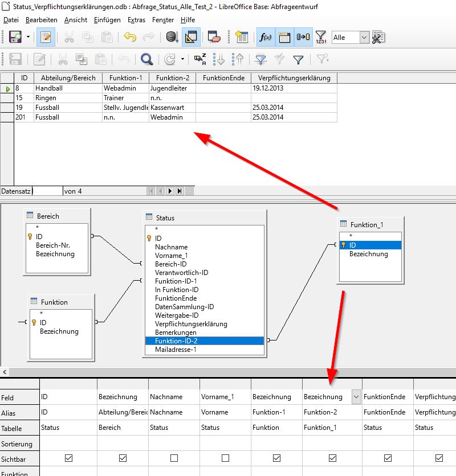Open Query Properties icon
Image resolution: width=456 pixels, height=476 pixels.
[378, 37]
